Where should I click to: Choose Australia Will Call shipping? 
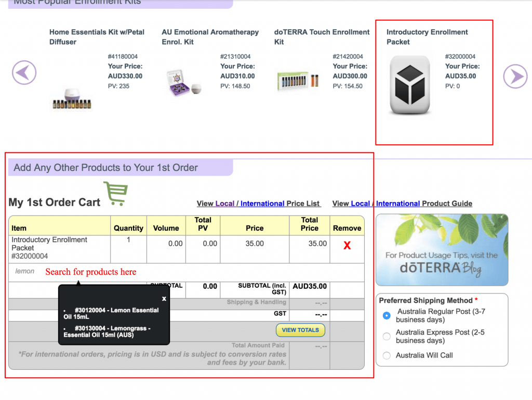pyautogui.click(x=387, y=355)
